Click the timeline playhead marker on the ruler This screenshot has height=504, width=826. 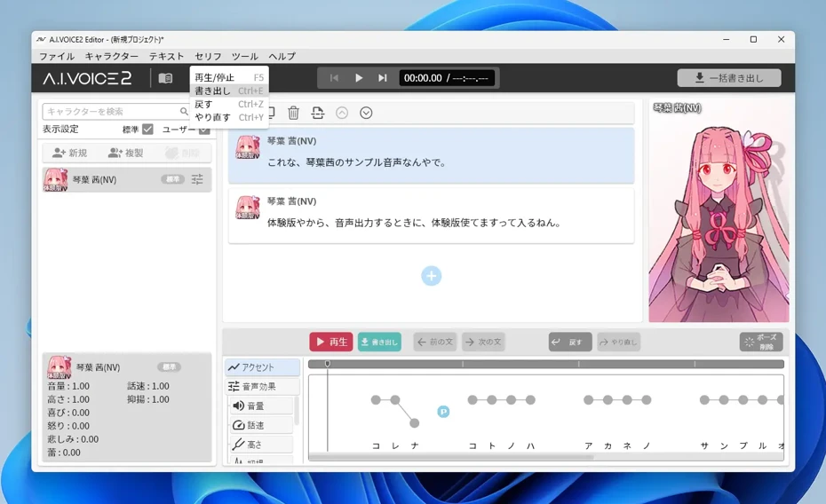327,364
